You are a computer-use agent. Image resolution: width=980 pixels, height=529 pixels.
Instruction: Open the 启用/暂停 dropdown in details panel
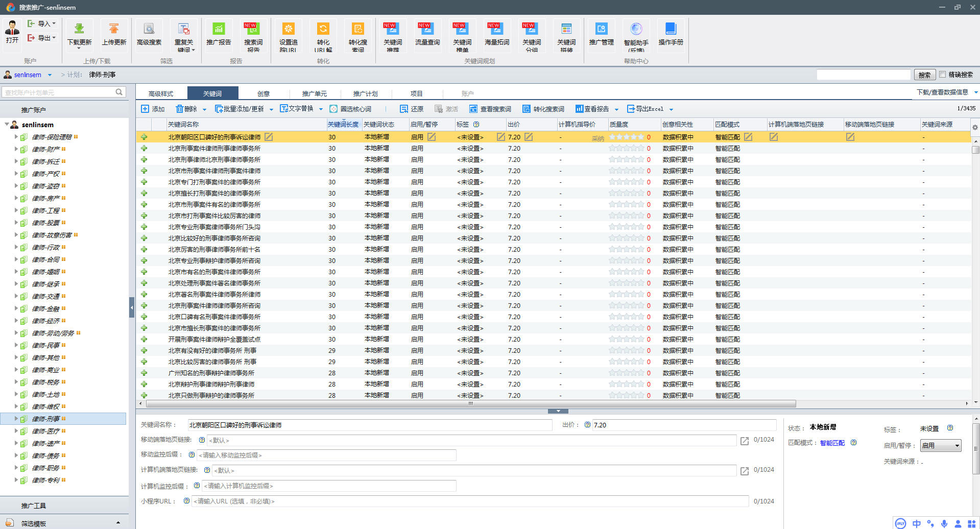pos(940,446)
